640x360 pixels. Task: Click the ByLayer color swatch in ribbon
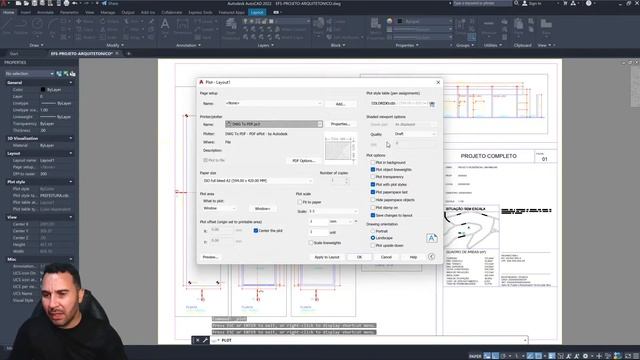click(x=401, y=21)
